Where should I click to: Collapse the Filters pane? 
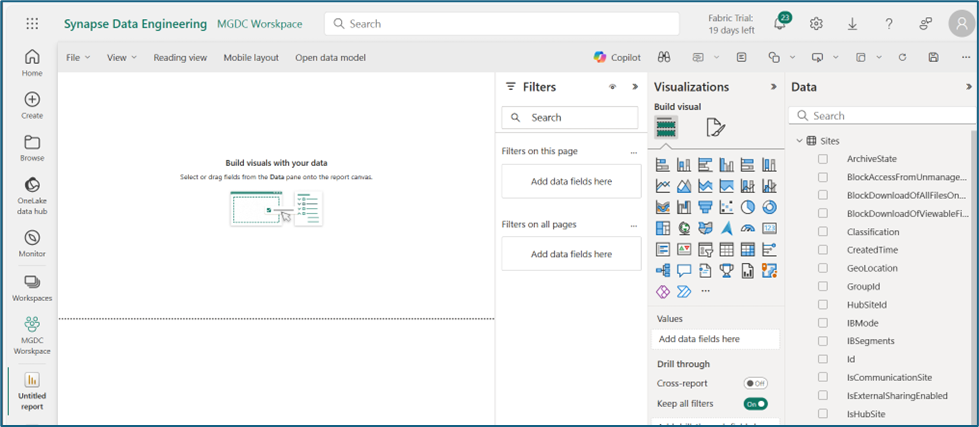[635, 87]
